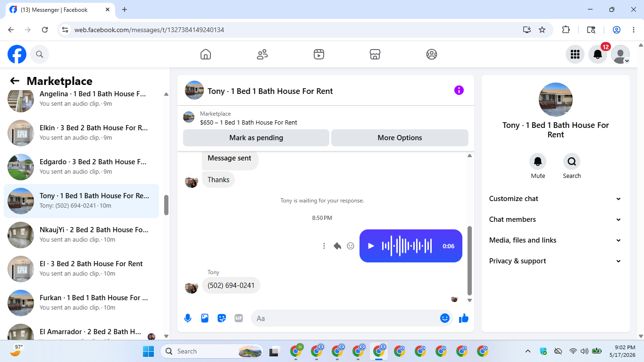Expand Chat members section

[555, 219]
